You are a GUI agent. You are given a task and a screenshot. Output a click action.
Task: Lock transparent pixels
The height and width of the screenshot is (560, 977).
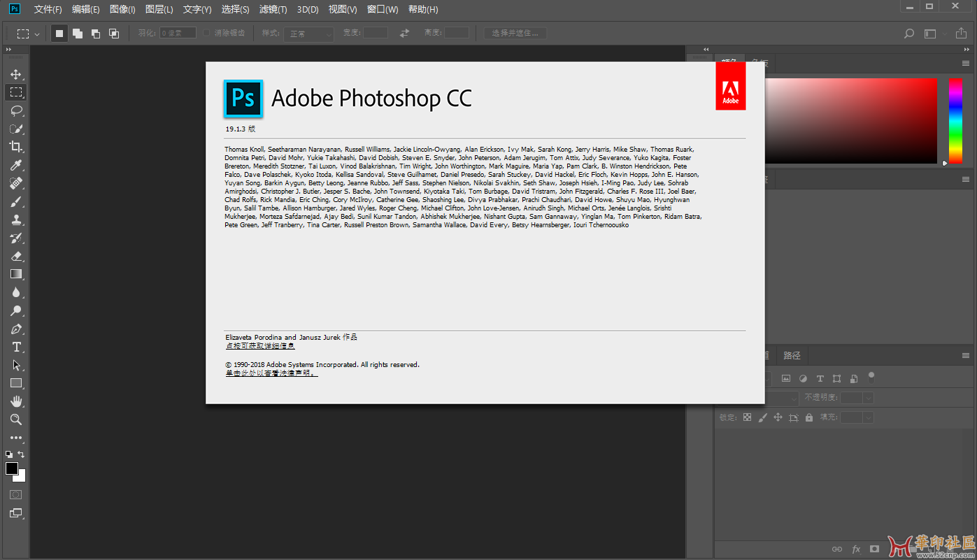click(747, 417)
